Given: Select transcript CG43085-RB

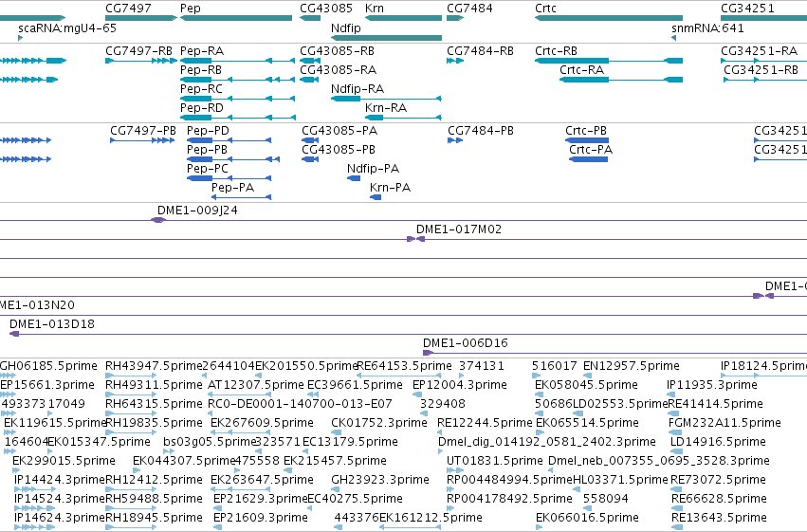Looking at the screenshot, I should coord(310,61).
